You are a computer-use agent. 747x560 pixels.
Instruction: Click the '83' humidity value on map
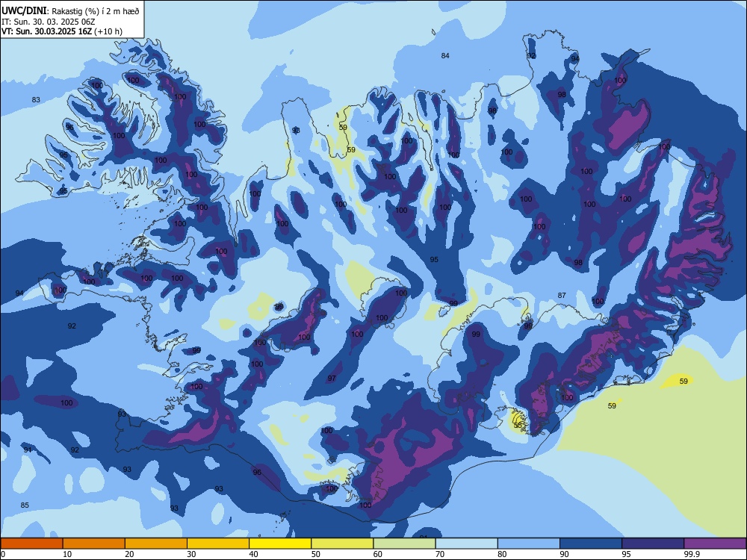[x=36, y=99]
